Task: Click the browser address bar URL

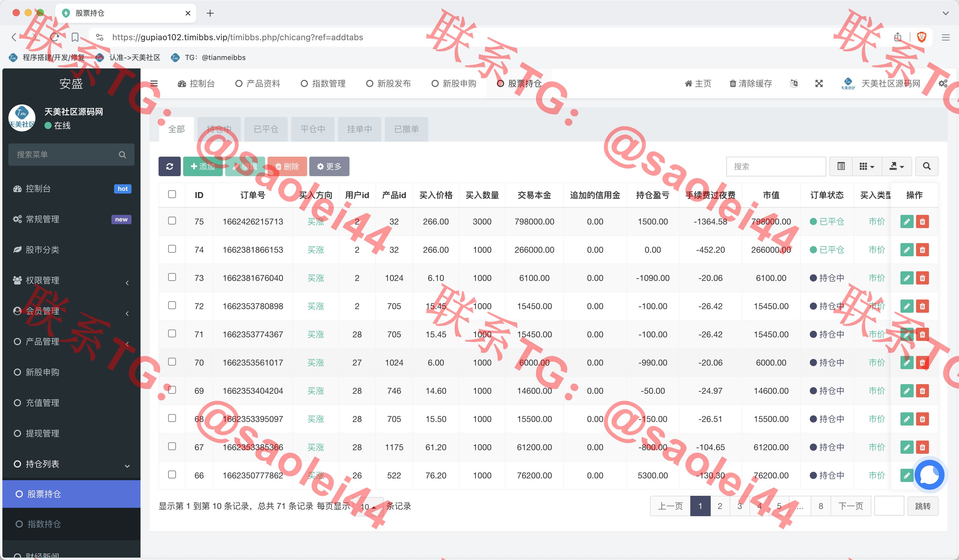Action: pyautogui.click(x=237, y=37)
